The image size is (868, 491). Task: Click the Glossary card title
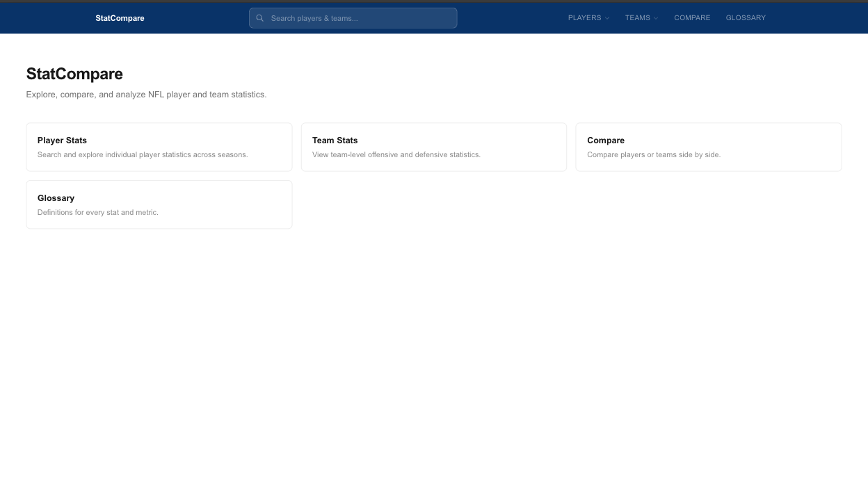pos(56,198)
